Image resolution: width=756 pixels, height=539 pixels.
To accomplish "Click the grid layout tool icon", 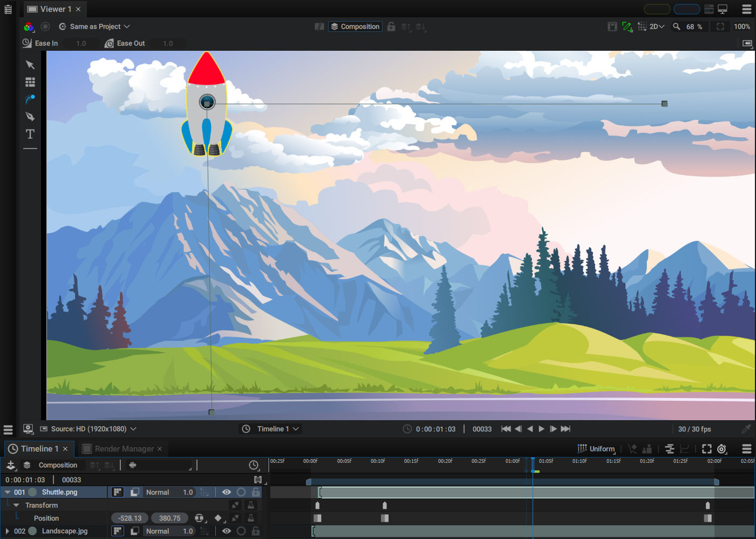I will [30, 82].
